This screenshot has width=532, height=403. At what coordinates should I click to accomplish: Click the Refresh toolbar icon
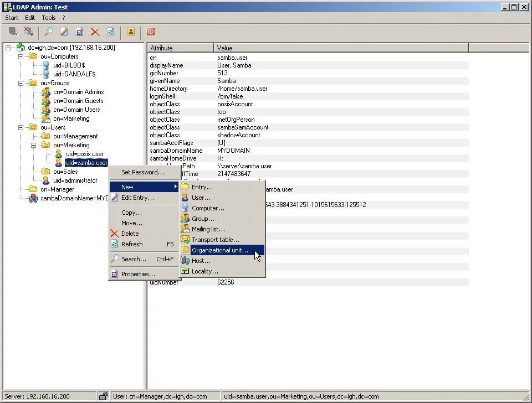pyautogui.click(x=111, y=32)
